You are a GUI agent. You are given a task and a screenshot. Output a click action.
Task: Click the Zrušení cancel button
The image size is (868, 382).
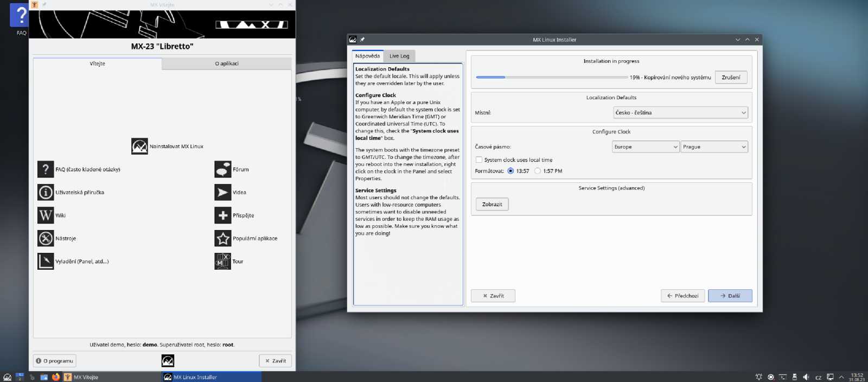pyautogui.click(x=731, y=77)
